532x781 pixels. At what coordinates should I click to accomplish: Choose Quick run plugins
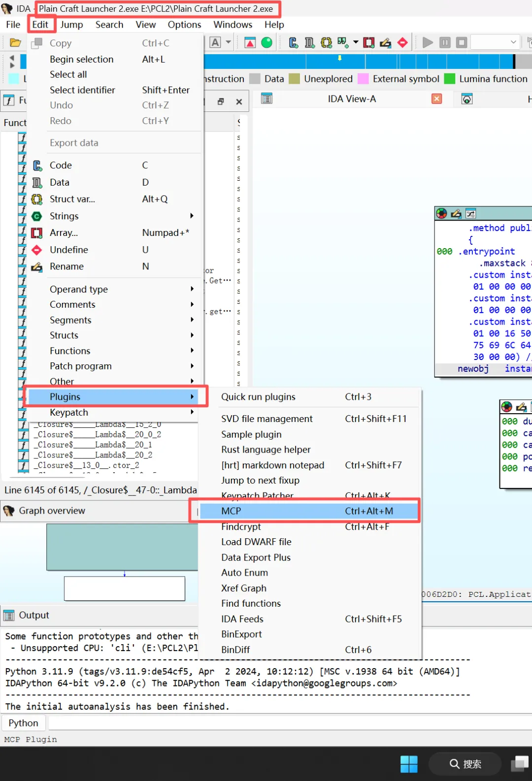pos(309,397)
